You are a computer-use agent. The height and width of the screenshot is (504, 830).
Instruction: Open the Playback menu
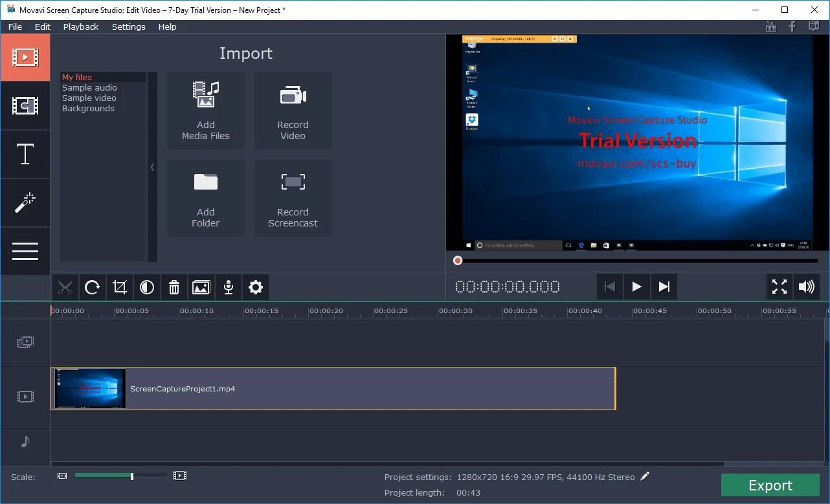81,27
